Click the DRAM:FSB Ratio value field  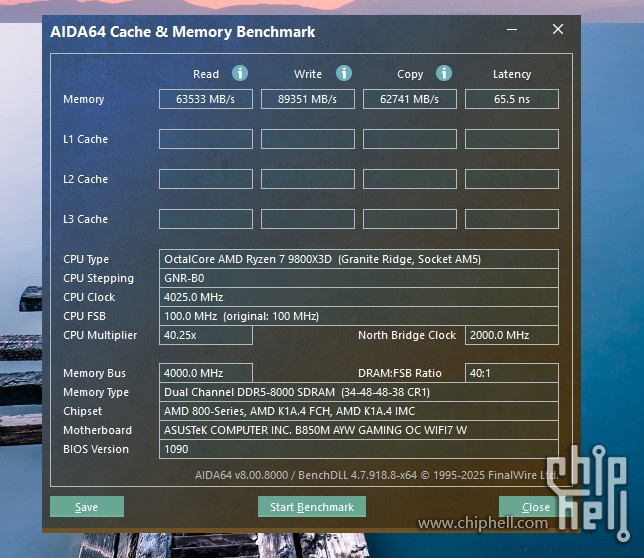[512, 373]
